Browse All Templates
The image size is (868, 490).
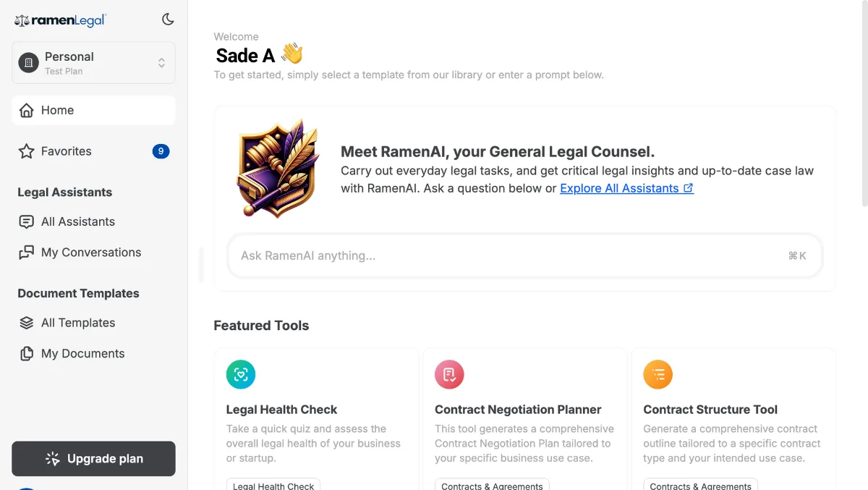pos(78,323)
